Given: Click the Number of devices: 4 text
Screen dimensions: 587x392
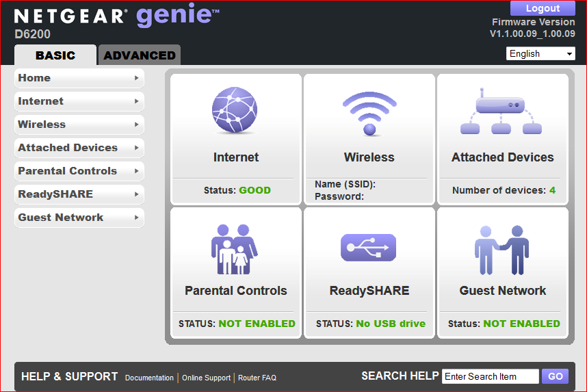Looking at the screenshot, I should click(504, 190).
